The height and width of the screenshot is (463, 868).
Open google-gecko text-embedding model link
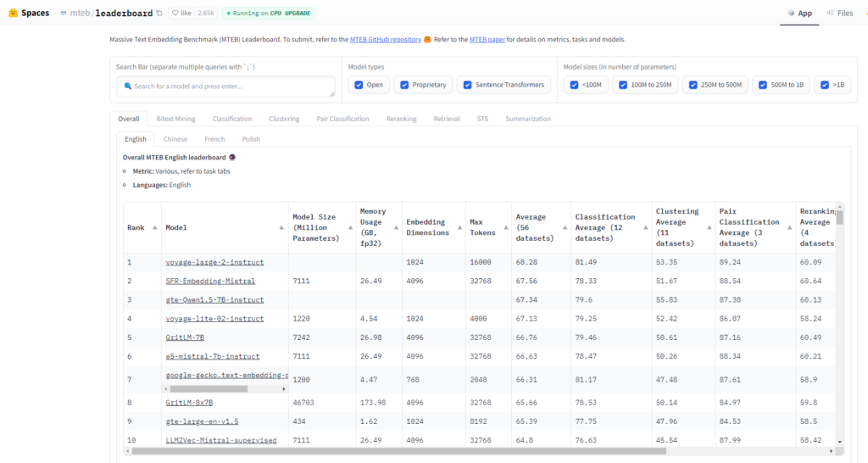click(x=227, y=375)
